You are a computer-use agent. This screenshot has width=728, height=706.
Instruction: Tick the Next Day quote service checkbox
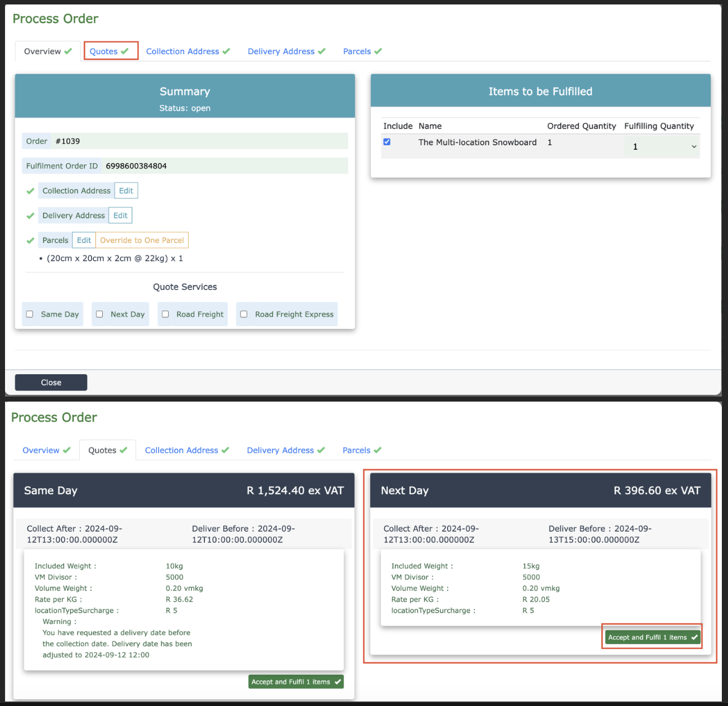click(99, 314)
